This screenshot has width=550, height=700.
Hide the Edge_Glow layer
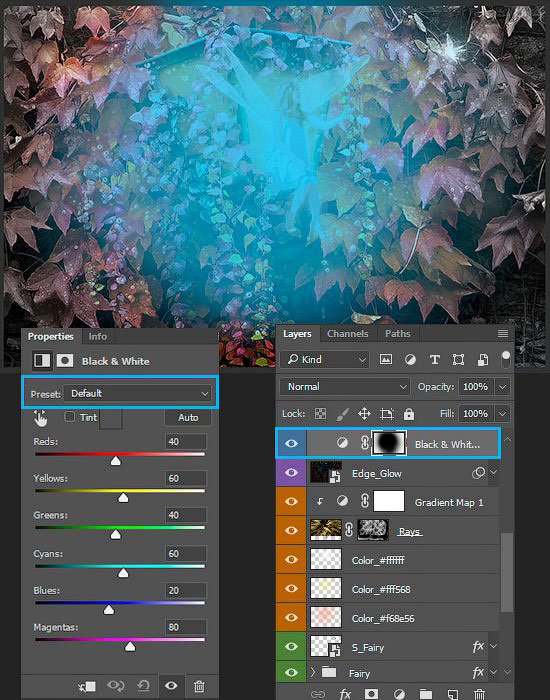(x=291, y=472)
